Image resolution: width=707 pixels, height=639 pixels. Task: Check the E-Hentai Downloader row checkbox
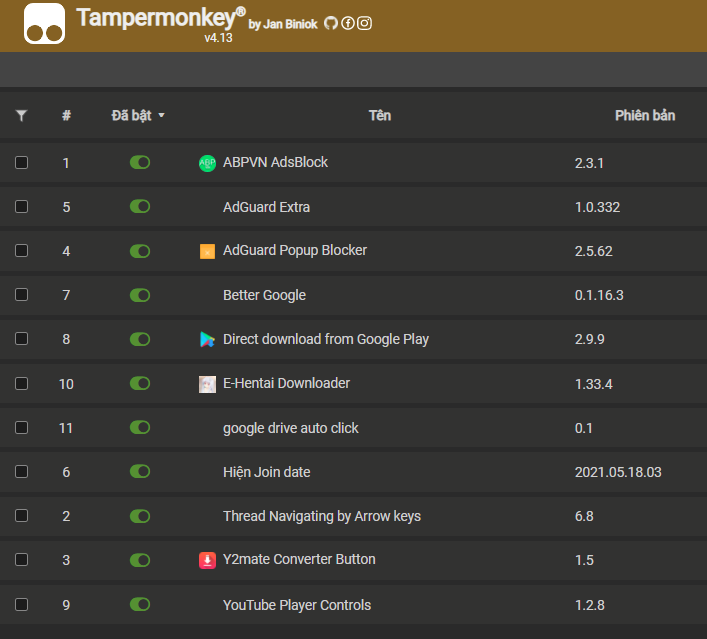click(x=21, y=383)
